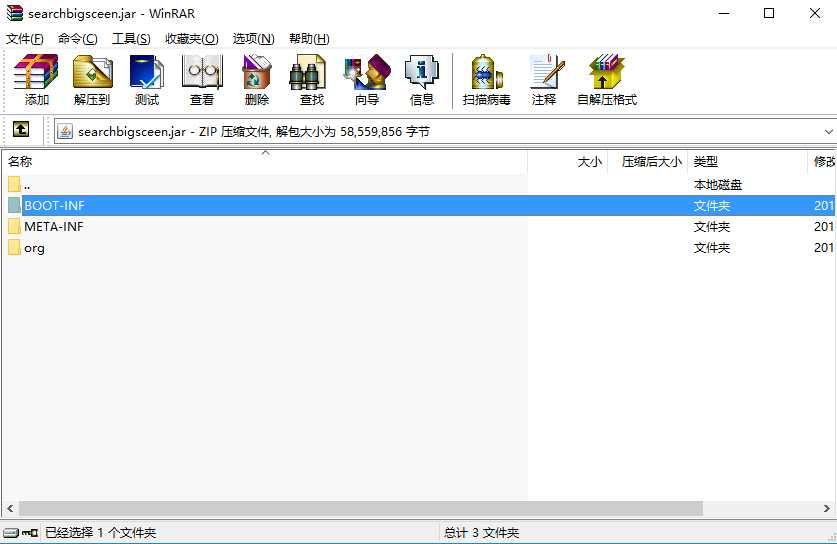Screen dimensions: 837x544
Task: Click the horizontal scrollbar left arrow
Action: [x=10, y=508]
